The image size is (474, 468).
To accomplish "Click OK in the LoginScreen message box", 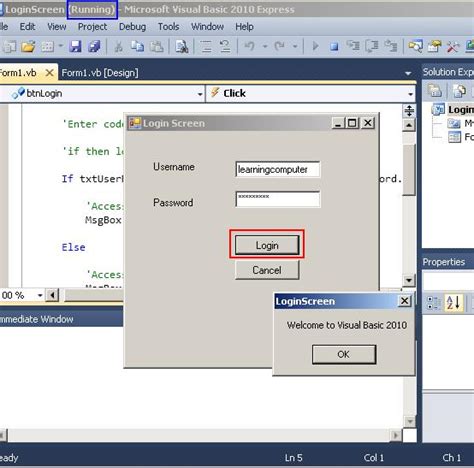I will pyautogui.click(x=344, y=354).
